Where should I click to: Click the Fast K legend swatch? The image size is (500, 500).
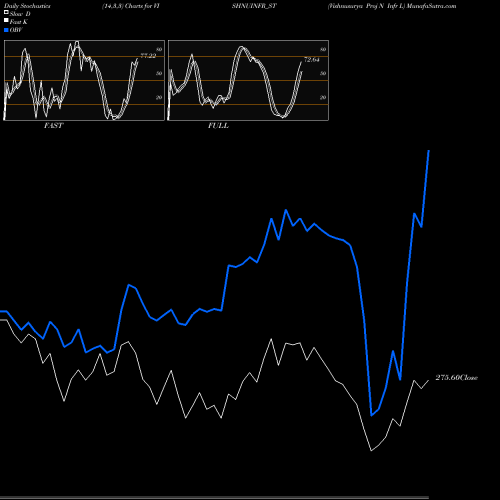tap(6, 21)
